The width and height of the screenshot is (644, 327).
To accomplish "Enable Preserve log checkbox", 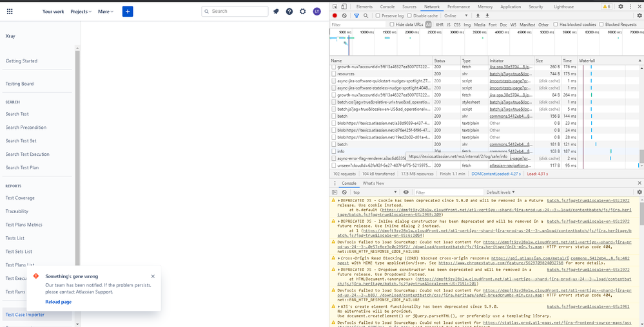I will (378, 15).
